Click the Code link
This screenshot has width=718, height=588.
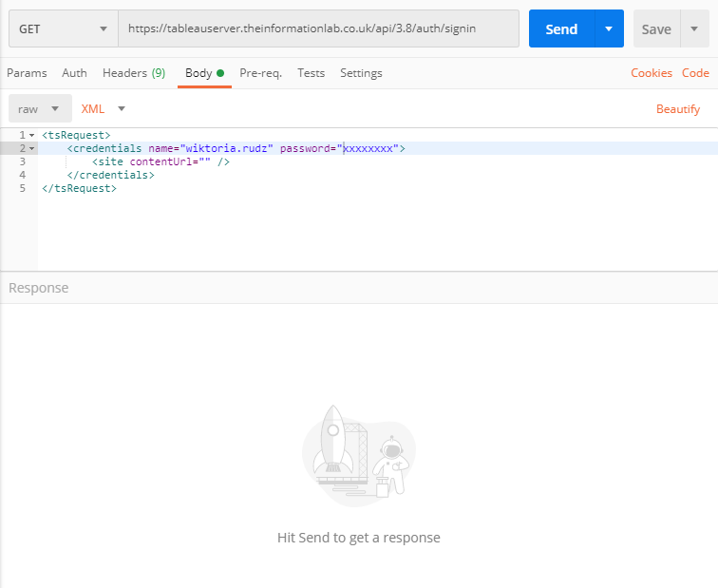695,73
